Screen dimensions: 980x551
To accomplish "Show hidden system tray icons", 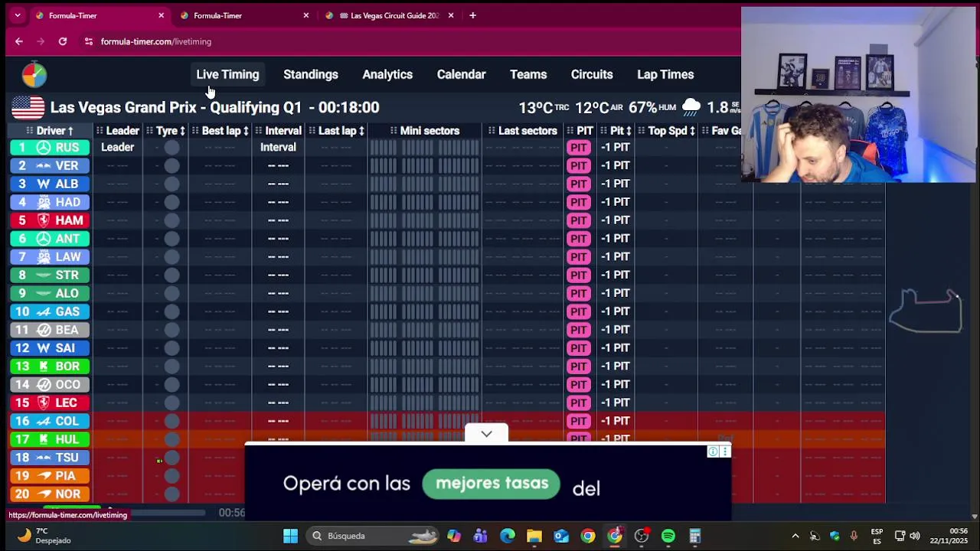I will (795, 536).
